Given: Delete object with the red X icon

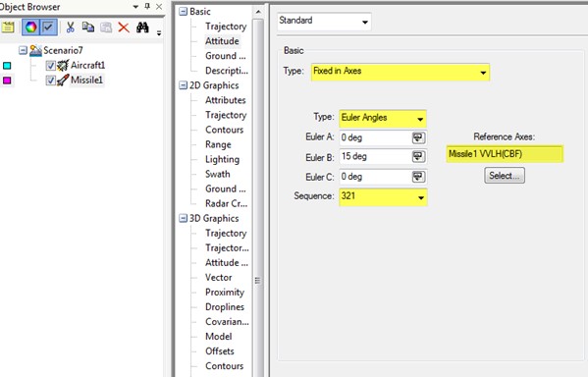Looking at the screenshot, I should tap(124, 27).
